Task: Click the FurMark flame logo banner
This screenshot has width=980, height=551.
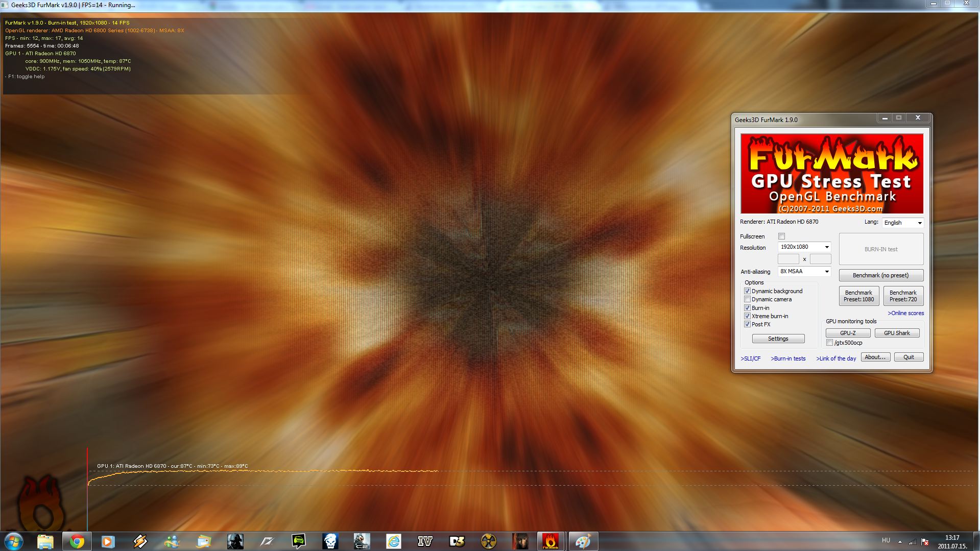Action: pyautogui.click(x=831, y=174)
